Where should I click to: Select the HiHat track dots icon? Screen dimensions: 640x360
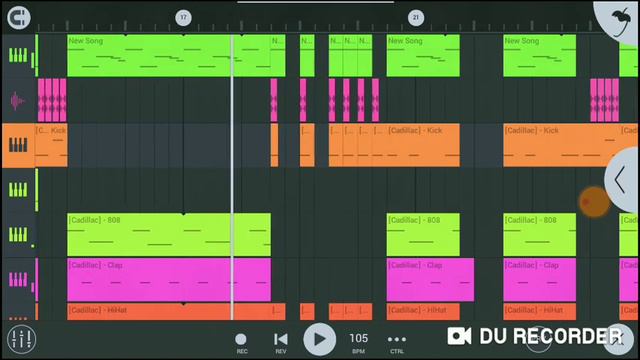[18, 318]
